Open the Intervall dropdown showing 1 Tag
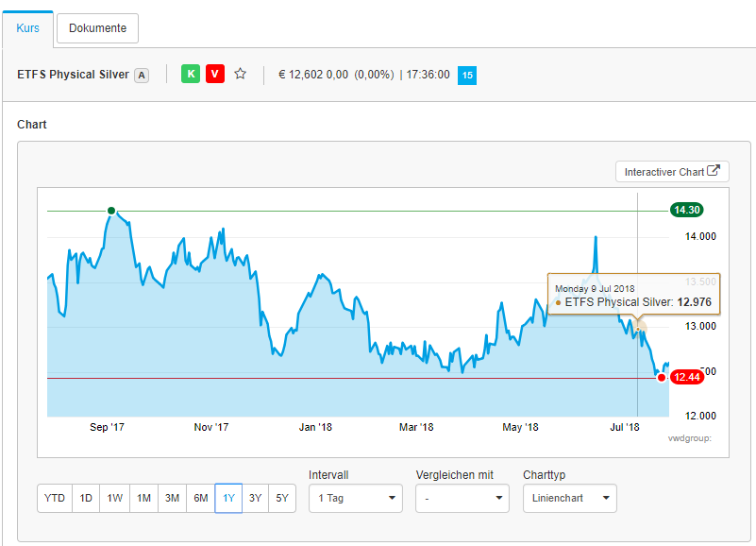Screen dimensions: 756x546 click(356, 498)
